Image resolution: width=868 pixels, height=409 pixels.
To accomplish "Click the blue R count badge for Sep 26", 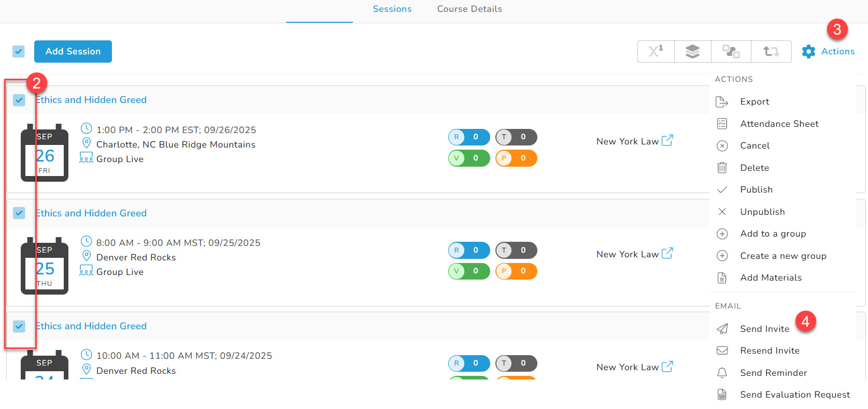I will click(x=469, y=137).
